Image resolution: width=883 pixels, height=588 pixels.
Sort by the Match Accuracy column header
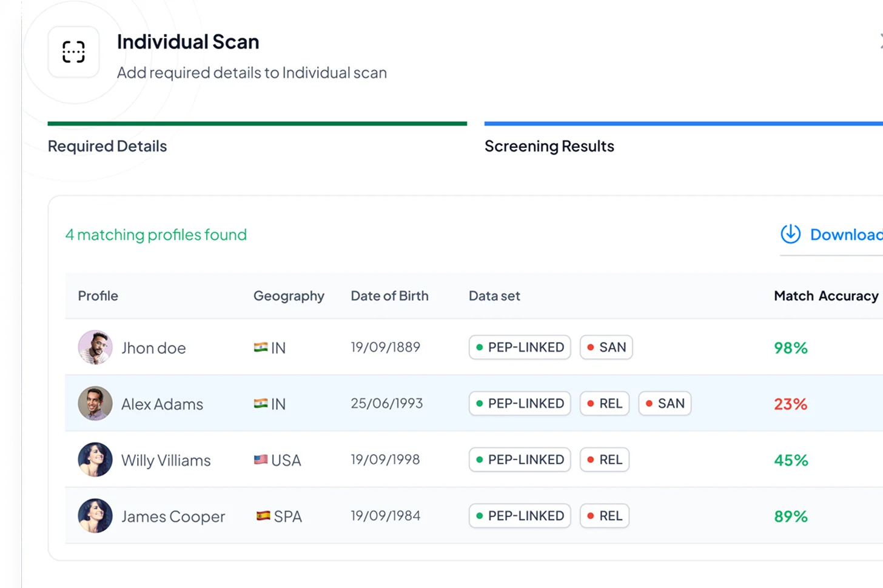[x=825, y=296]
